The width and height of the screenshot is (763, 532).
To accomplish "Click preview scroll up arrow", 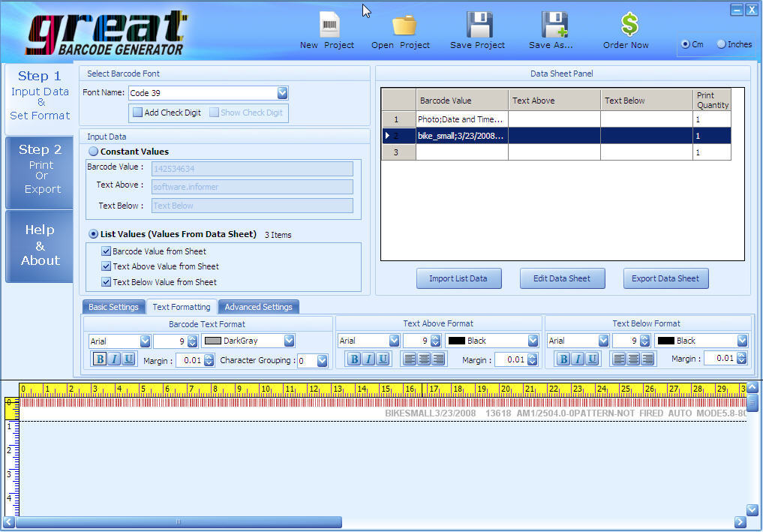I will click(x=752, y=388).
